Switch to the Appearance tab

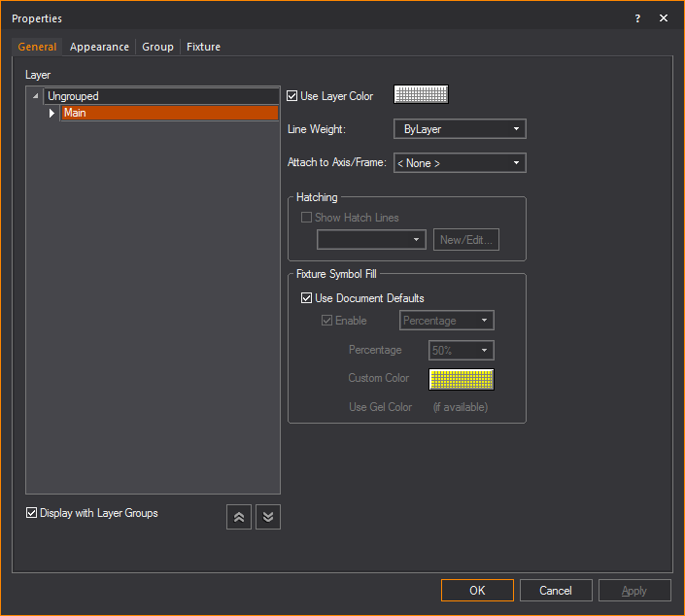(99, 47)
